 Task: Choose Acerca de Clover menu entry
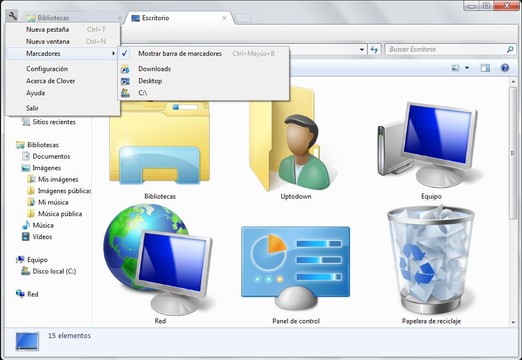(63, 81)
